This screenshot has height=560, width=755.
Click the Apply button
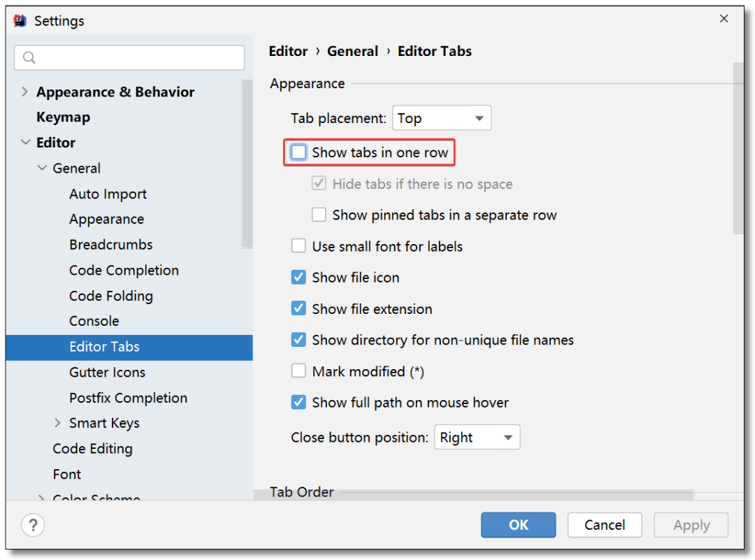pyautogui.click(x=691, y=525)
